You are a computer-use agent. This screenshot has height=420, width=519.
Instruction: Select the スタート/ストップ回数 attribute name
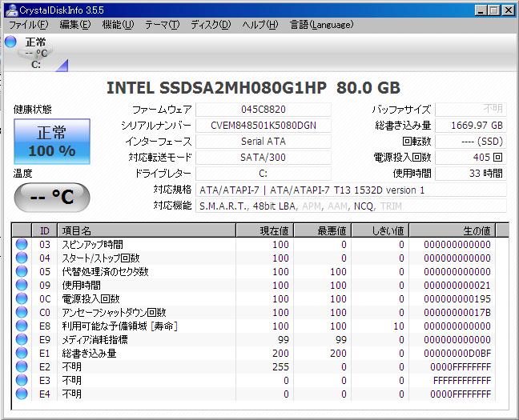[101, 258]
